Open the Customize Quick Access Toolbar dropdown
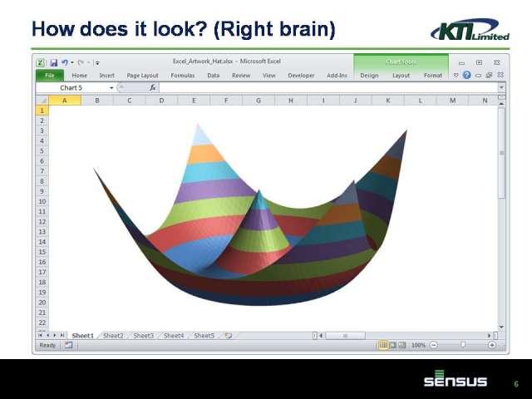Image resolution: width=532 pixels, height=399 pixels. [97, 63]
